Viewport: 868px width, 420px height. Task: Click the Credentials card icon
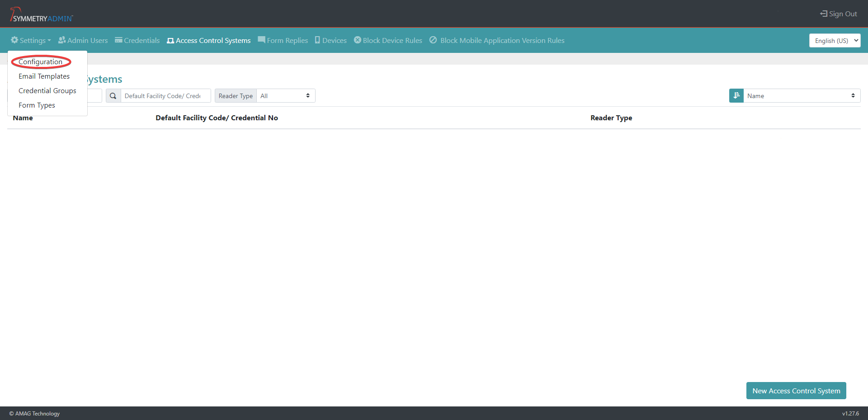(118, 40)
